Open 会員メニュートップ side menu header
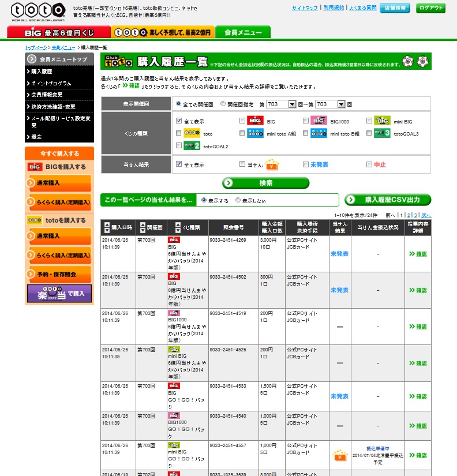The image size is (457, 476). [x=59, y=59]
